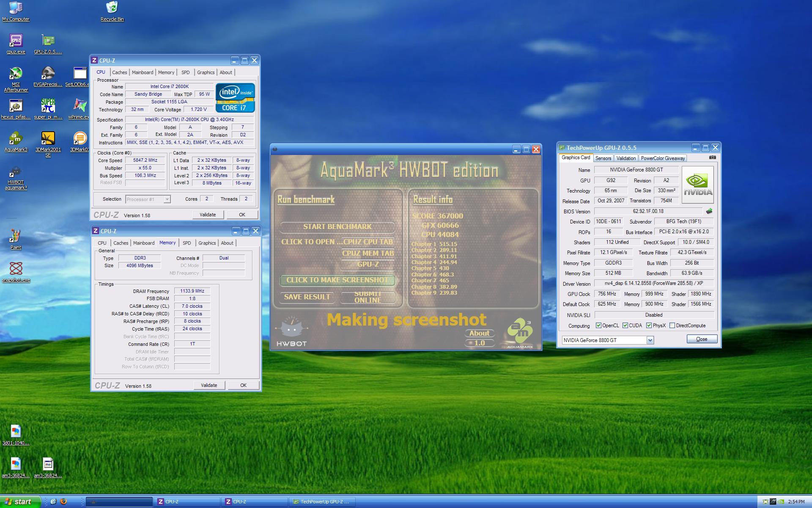Image resolution: width=812 pixels, height=508 pixels.
Task: Open the Recycle Bin icon
Action: (112, 11)
